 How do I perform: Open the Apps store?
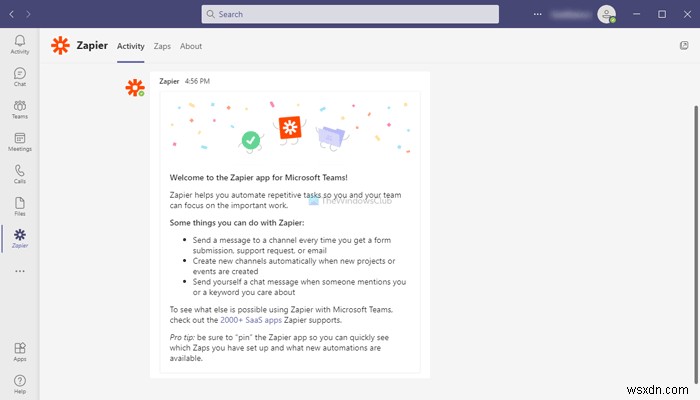point(20,352)
